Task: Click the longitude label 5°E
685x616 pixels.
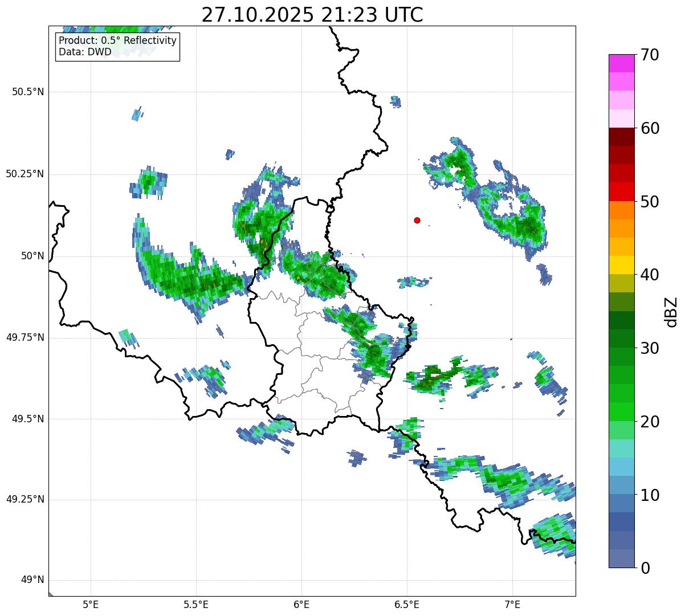Action: (91, 604)
